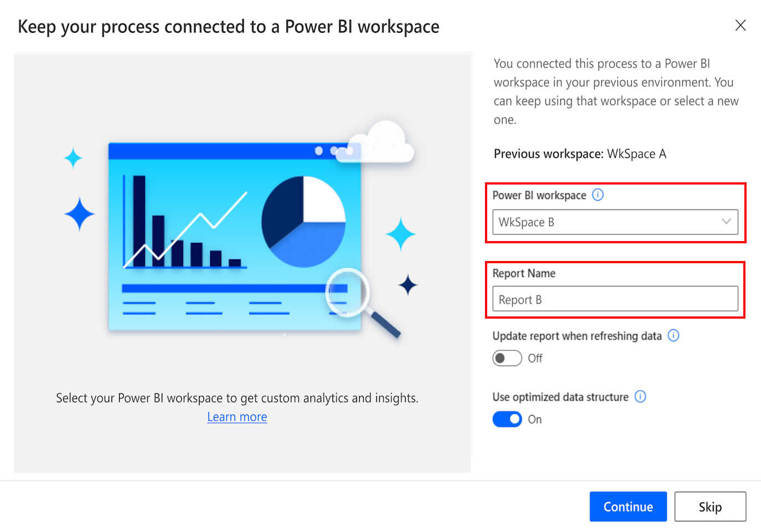
Task: Click the Previous workspace WkSpace A text
Action: point(580,154)
